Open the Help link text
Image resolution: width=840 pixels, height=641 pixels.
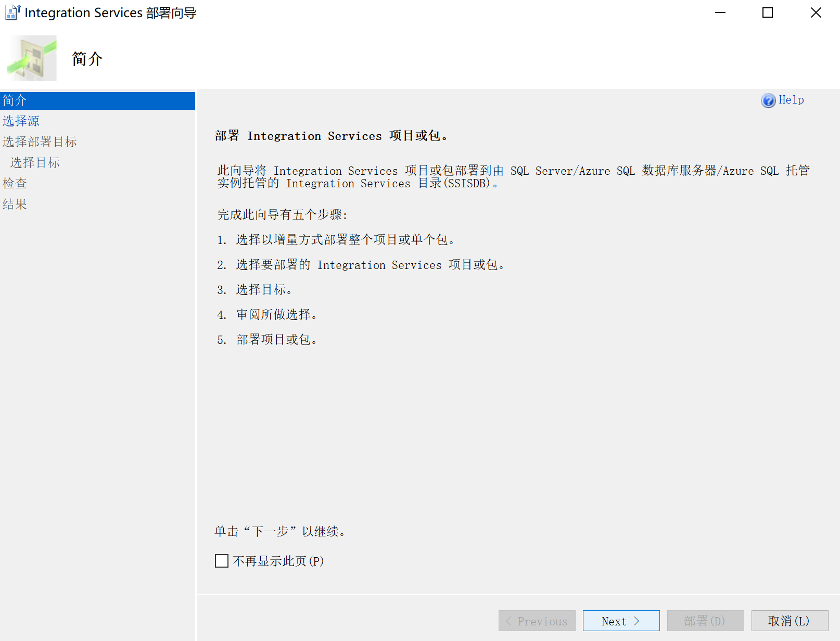[791, 100]
